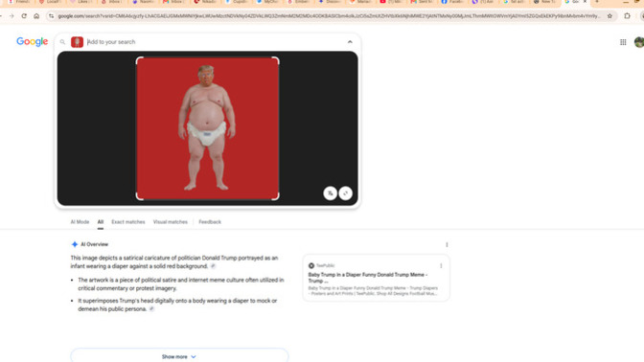Viewport: 644px width, 362px height.
Task: Click the TeePublic source icon
Action: click(311, 265)
